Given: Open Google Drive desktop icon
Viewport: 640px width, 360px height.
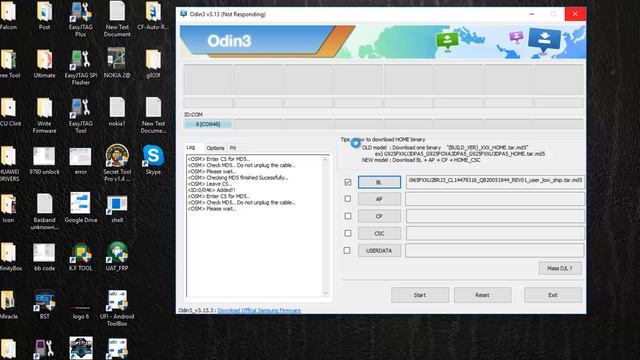Looking at the screenshot, I should point(80,208).
